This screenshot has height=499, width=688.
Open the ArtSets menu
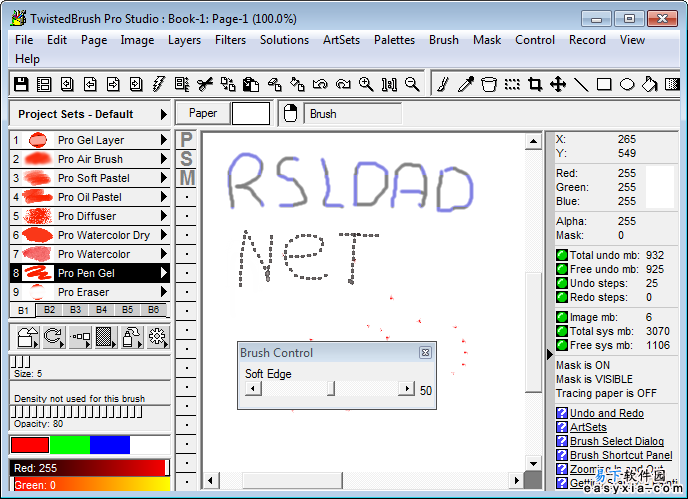point(341,40)
